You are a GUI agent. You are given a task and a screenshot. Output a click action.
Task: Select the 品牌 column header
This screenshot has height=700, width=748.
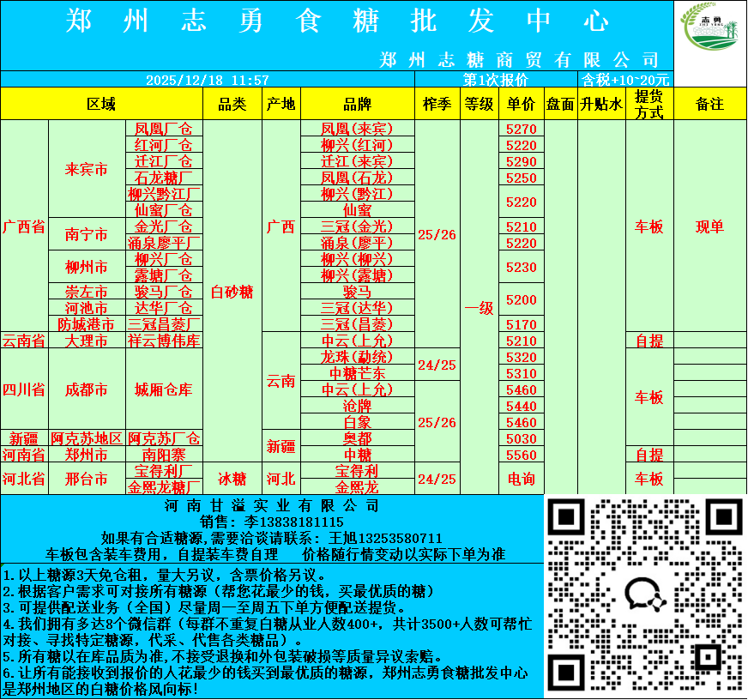[x=357, y=104]
